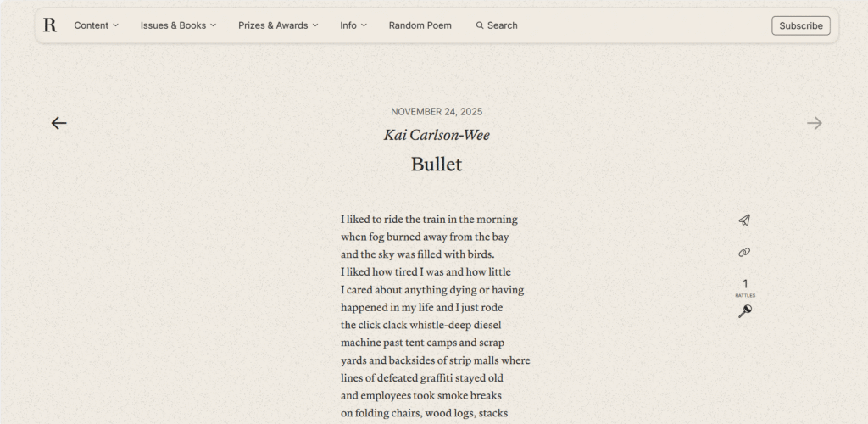Give a rattle with the rattle icon
Screen dimensions: 868x424
point(744,311)
